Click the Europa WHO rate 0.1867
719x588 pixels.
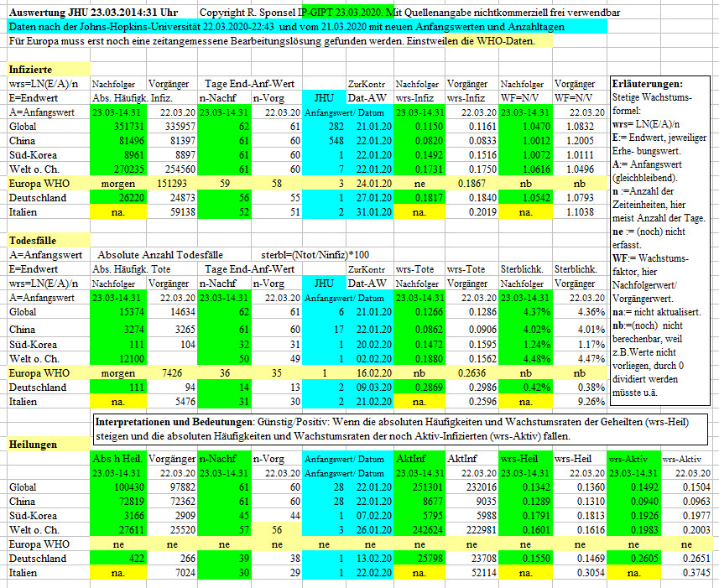click(x=472, y=184)
